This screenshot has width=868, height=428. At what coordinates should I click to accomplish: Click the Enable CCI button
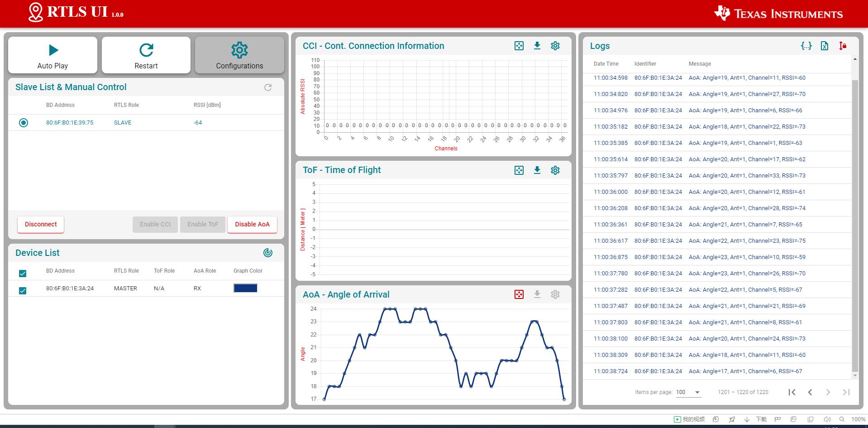pyautogui.click(x=155, y=224)
